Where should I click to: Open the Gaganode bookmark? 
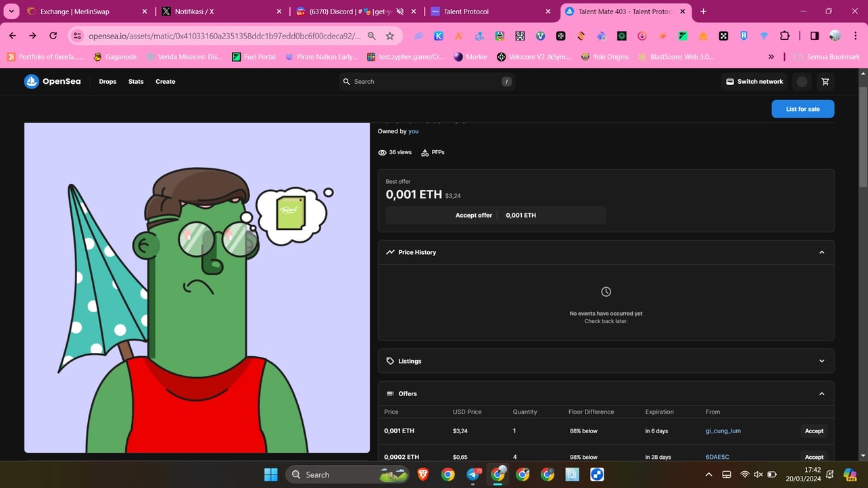tap(117, 57)
